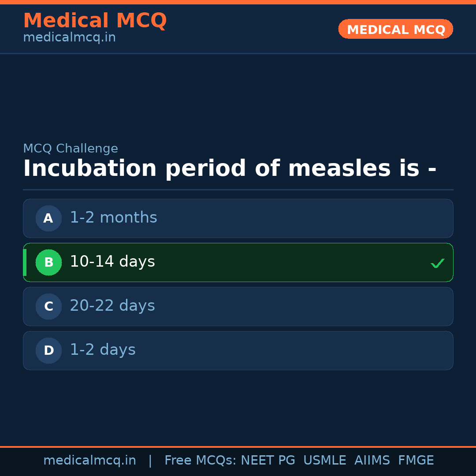Click the USMLE footer label
The height and width of the screenshot is (476, 476).
(324, 461)
